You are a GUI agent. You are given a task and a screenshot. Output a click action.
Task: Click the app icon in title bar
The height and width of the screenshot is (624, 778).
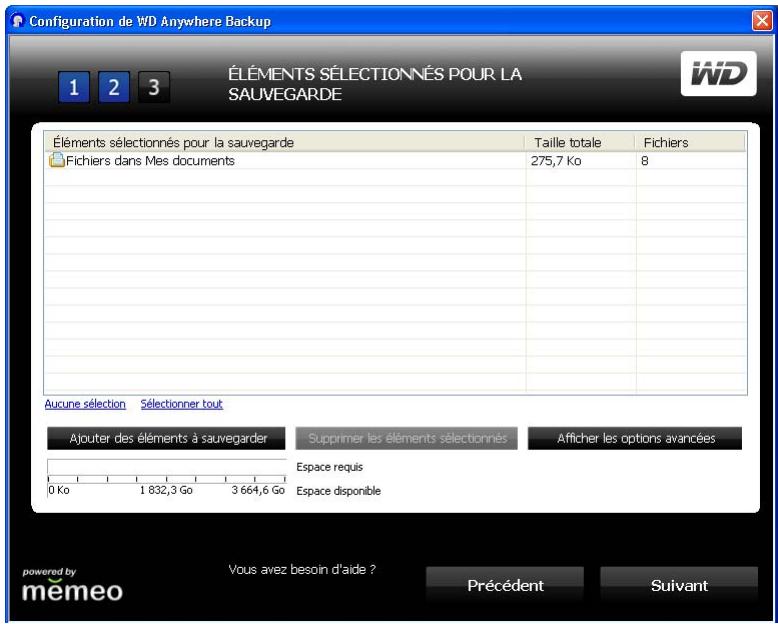pos(18,21)
